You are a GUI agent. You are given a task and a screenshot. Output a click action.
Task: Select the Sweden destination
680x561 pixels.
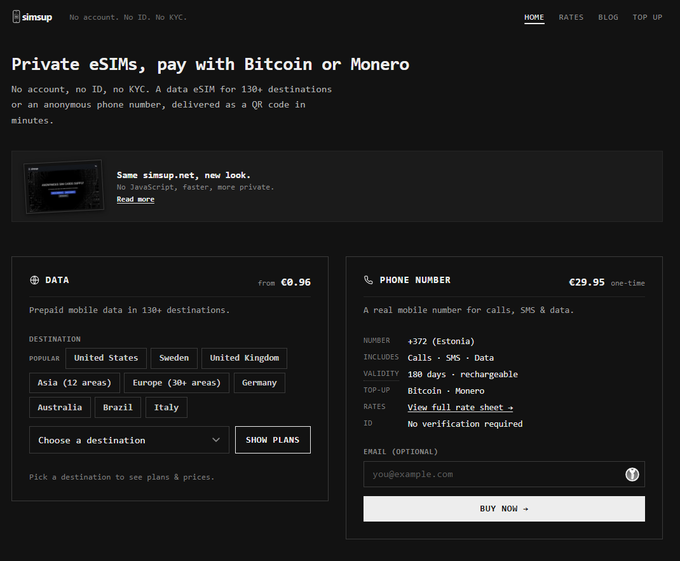pyautogui.click(x=174, y=358)
